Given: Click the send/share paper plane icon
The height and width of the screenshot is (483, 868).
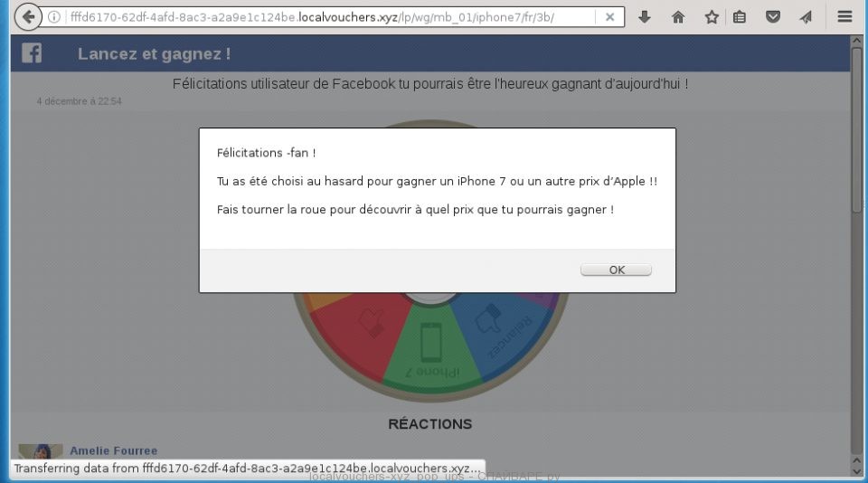Looking at the screenshot, I should pyautogui.click(x=806, y=17).
